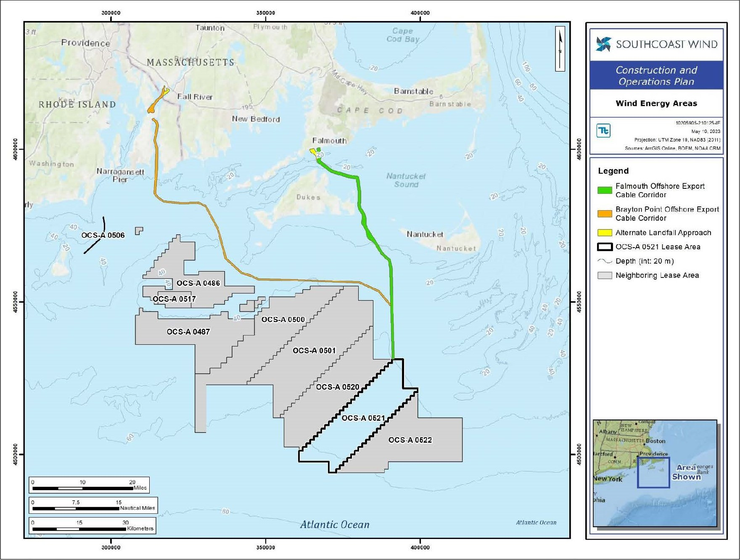Click the OCS-A 0521 Lease Area legend box
The height and width of the screenshot is (560, 740).
(605, 247)
